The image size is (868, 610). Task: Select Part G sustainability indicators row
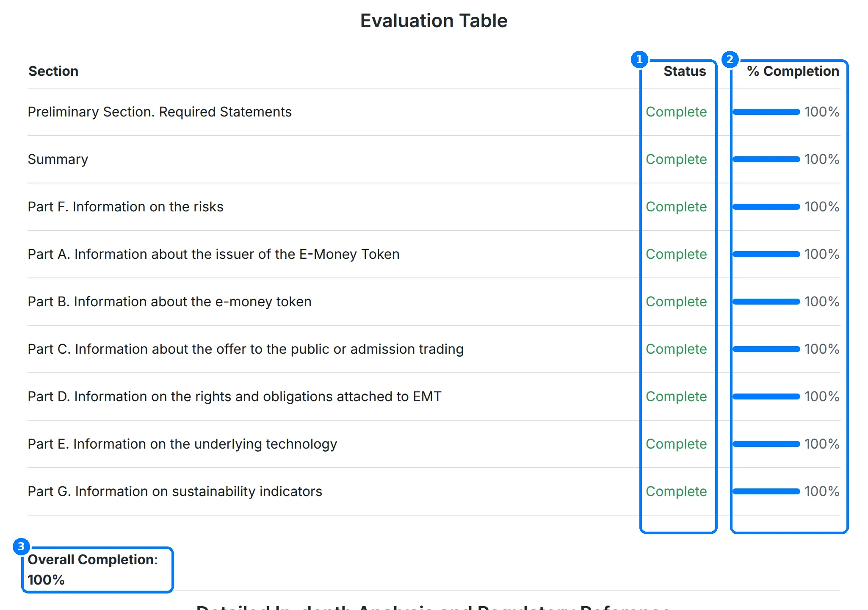(434, 491)
